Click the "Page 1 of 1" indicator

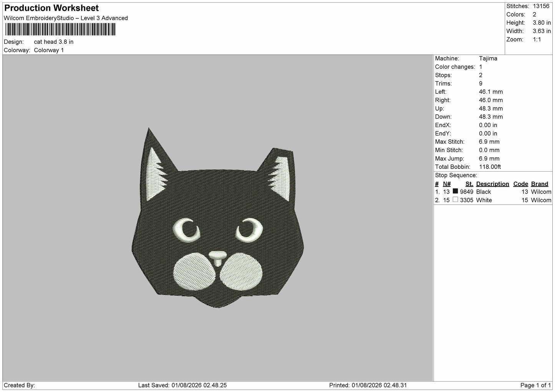coord(536,385)
